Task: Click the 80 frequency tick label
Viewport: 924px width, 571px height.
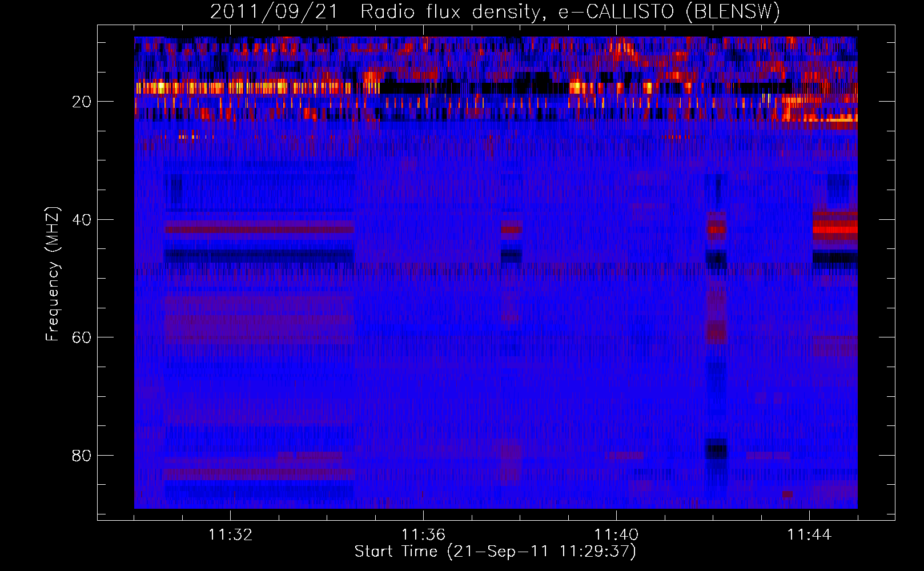Action: (82, 456)
